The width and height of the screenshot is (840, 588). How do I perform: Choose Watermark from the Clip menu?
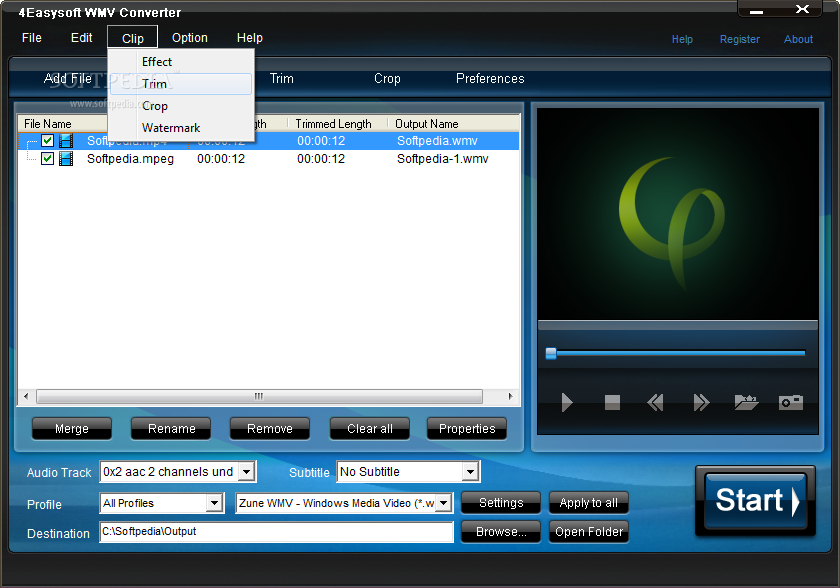(x=181, y=128)
